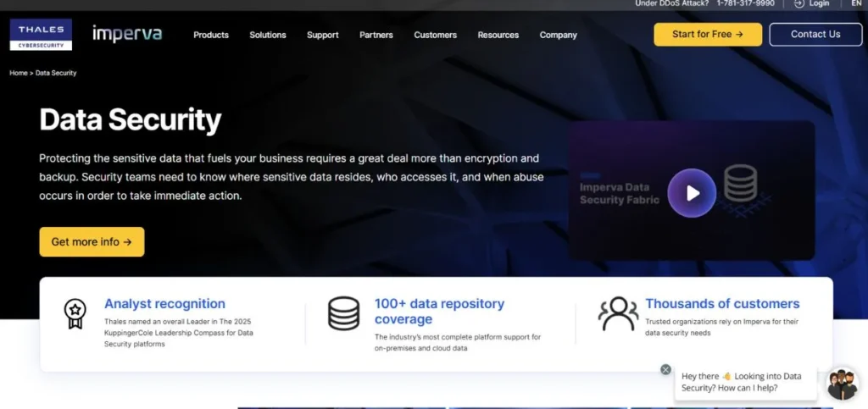Screen dimensions: 868x409
Task: Dismiss the chat popup with the X icon
Action: click(665, 369)
